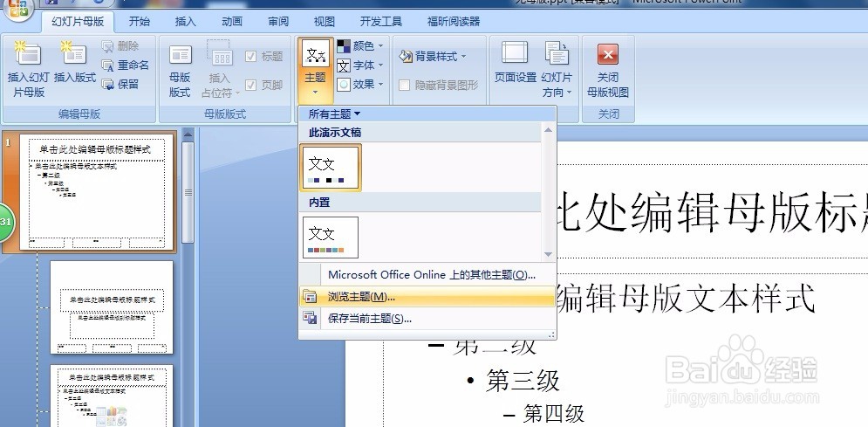Click theme gallery scroll up arrow
Image resolution: width=868 pixels, height=427 pixels.
[548, 130]
